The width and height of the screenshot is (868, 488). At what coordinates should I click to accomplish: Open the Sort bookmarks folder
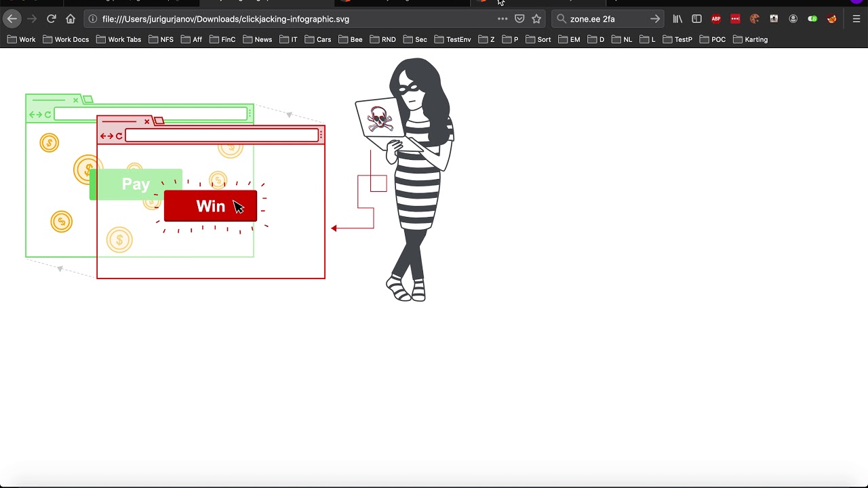click(538, 39)
